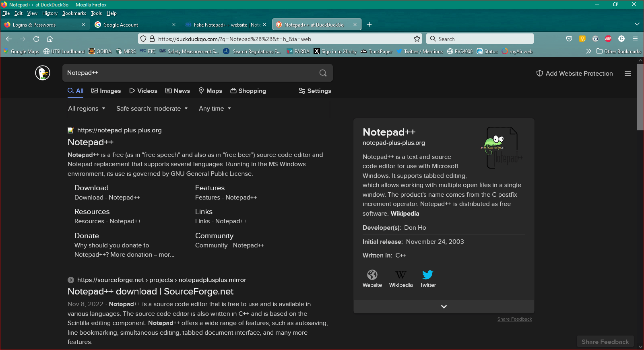Open the Any time filter

click(215, 109)
